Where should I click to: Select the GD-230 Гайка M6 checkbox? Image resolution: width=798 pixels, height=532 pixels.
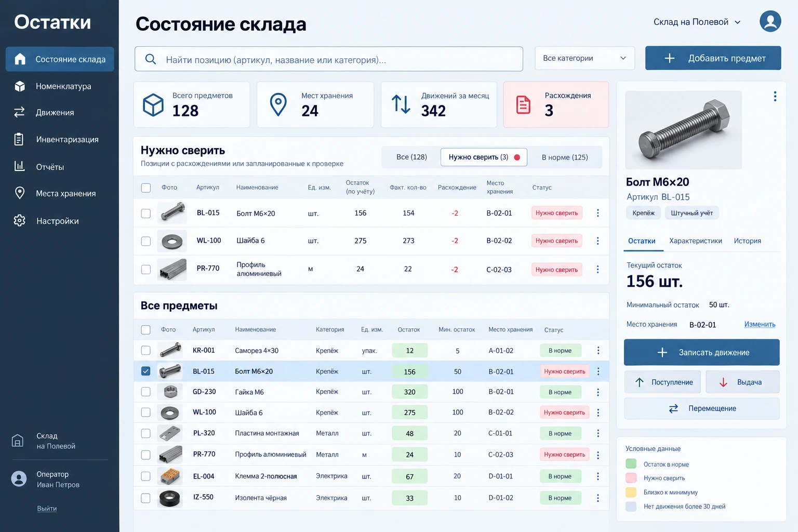[x=146, y=392]
